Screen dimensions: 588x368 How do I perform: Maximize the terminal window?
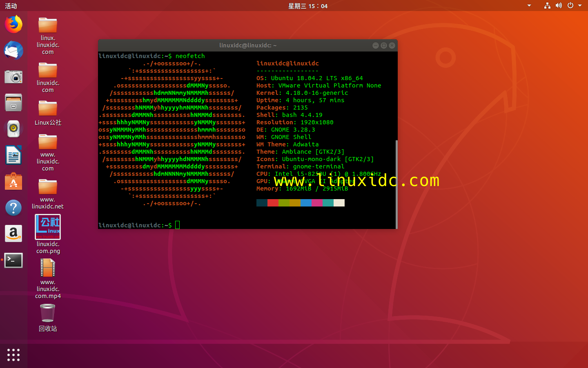pos(384,45)
